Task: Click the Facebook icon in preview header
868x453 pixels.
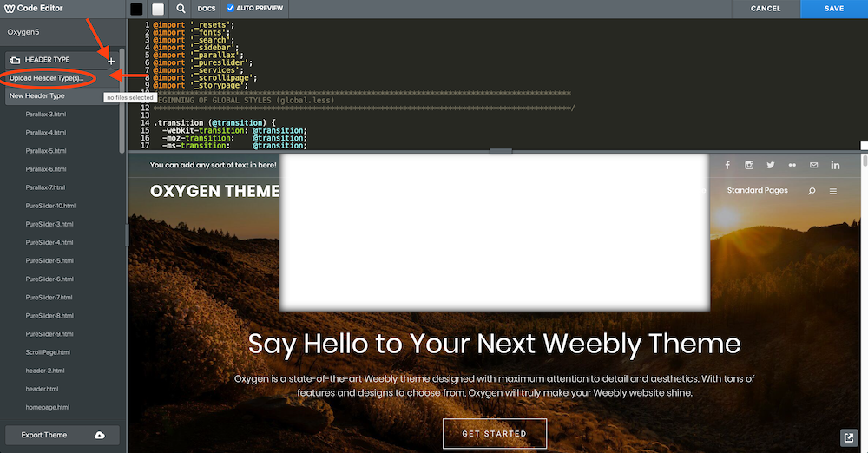Action: point(727,165)
